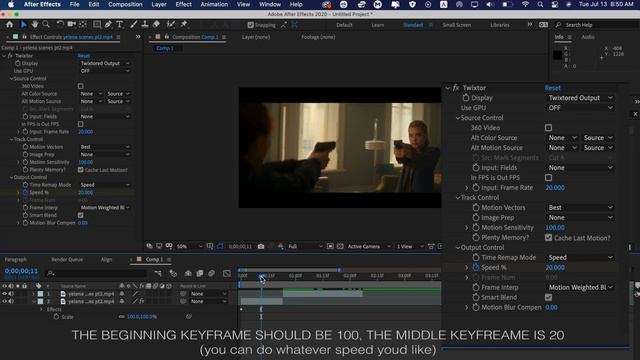The image size is (640, 360).
Task: Take a snapshot with the camera icon
Action: pos(261,246)
